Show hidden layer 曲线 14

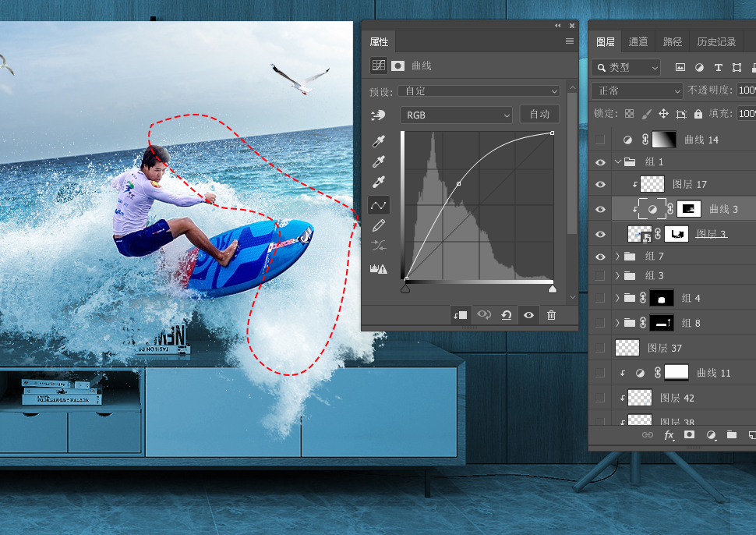[600, 140]
